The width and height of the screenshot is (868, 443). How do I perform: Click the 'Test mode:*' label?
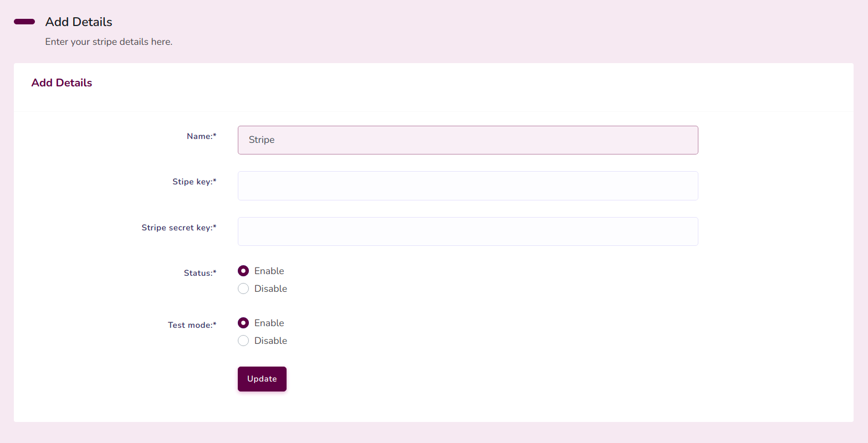coord(192,325)
